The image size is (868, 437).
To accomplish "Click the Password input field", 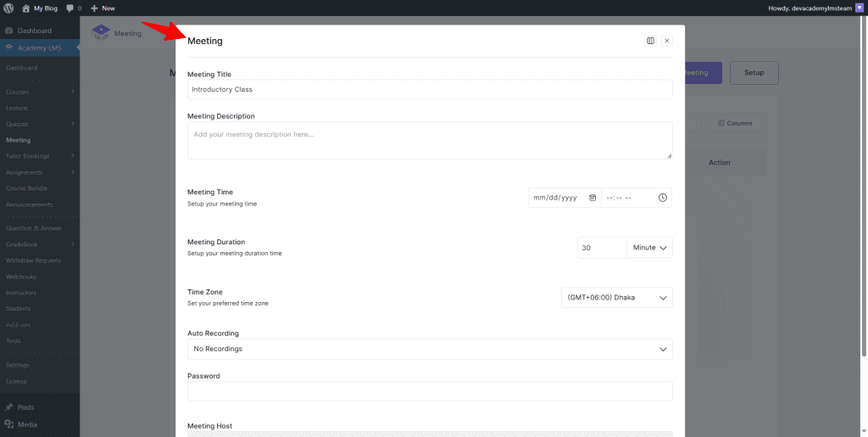I will (429, 391).
